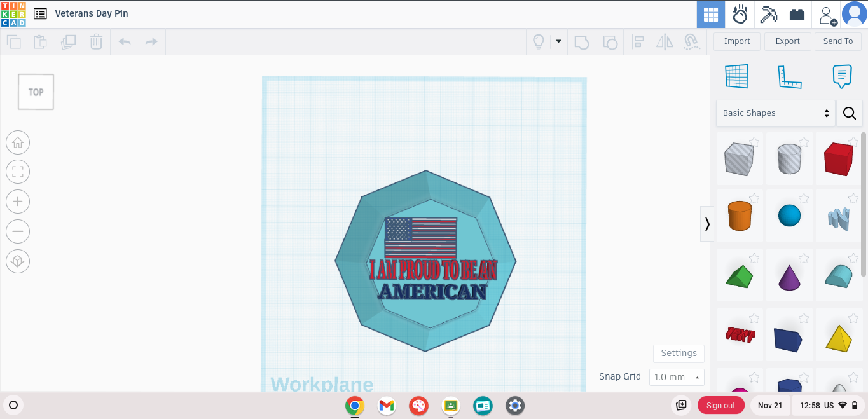Open the user profile avatar

[855, 14]
